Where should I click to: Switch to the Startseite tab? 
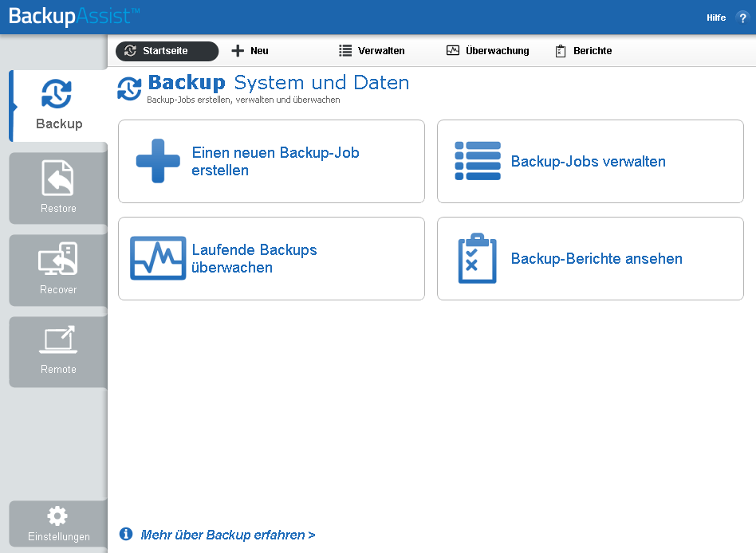tap(167, 51)
